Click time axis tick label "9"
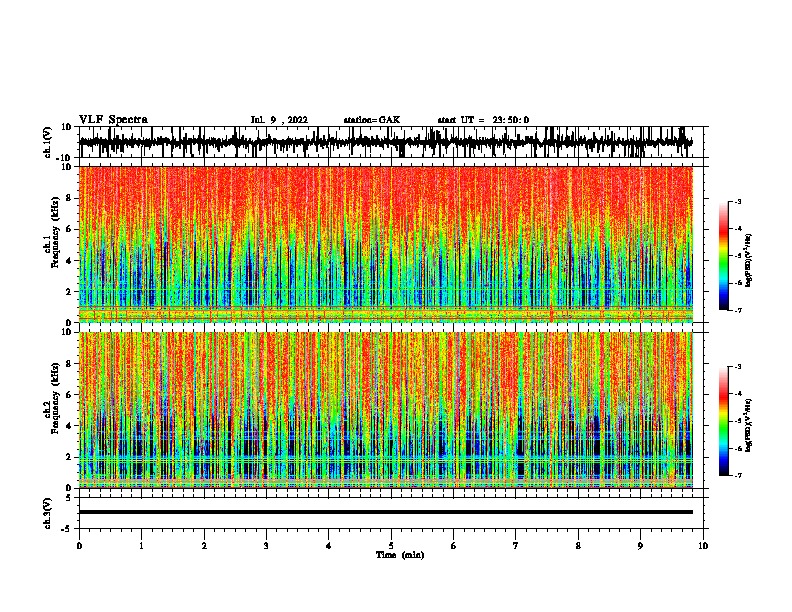The image size is (792, 612). coord(640,546)
